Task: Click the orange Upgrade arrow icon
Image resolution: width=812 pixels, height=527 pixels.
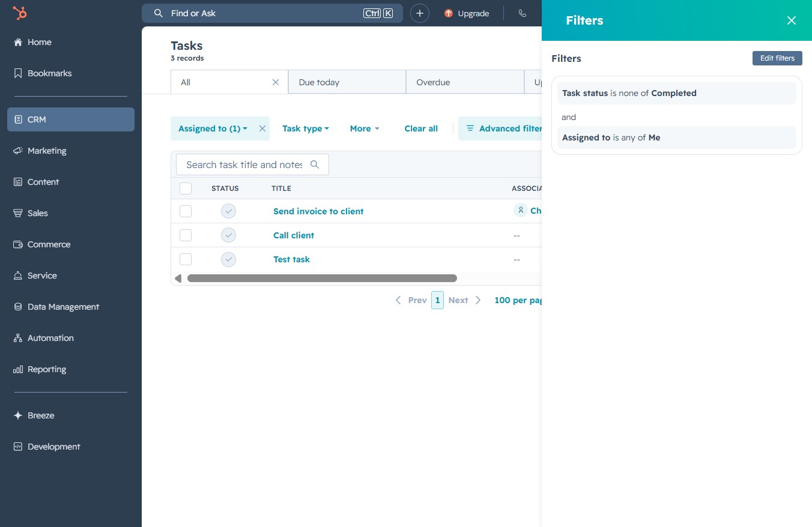Action: [449, 13]
